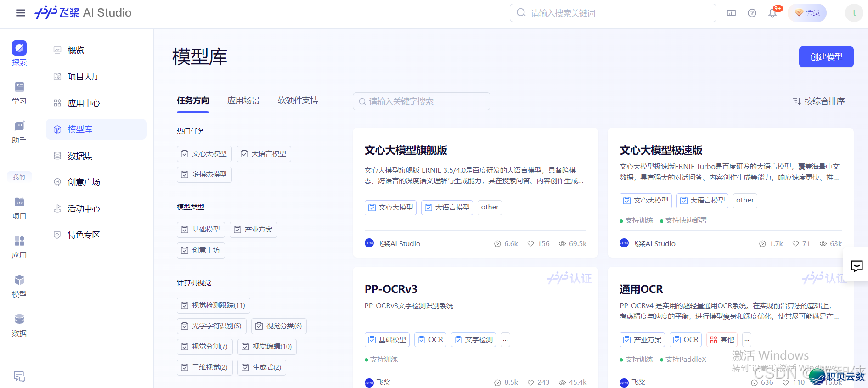Click the like heart on PP-OCRv3 card
Image resolution: width=868 pixels, height=388 pixels.
pyautogui.click(x=530, y=382)
